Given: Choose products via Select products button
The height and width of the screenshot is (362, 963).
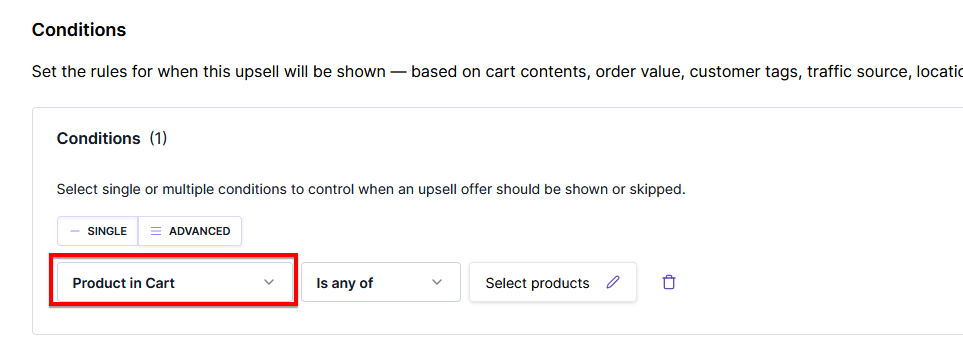Looking at the screenshot, I should coord(553,283).
